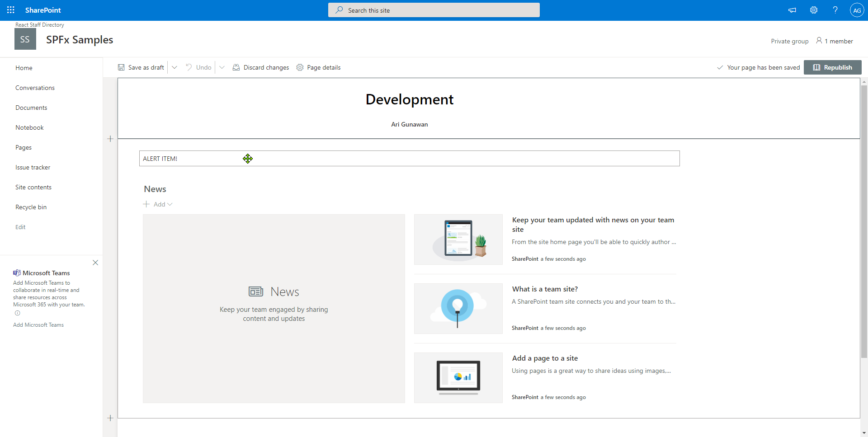
Task: Open the AG account avatar menu
Action: coord(857,10)
